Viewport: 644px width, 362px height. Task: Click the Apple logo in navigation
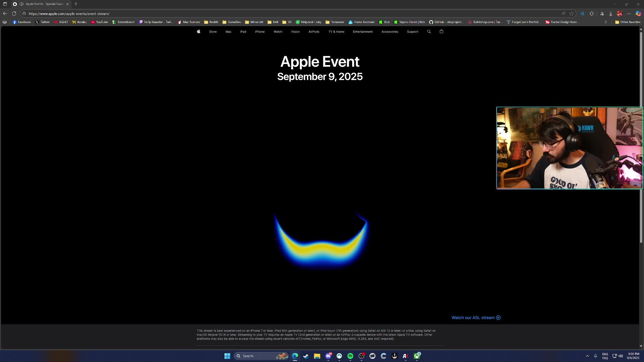199,32
